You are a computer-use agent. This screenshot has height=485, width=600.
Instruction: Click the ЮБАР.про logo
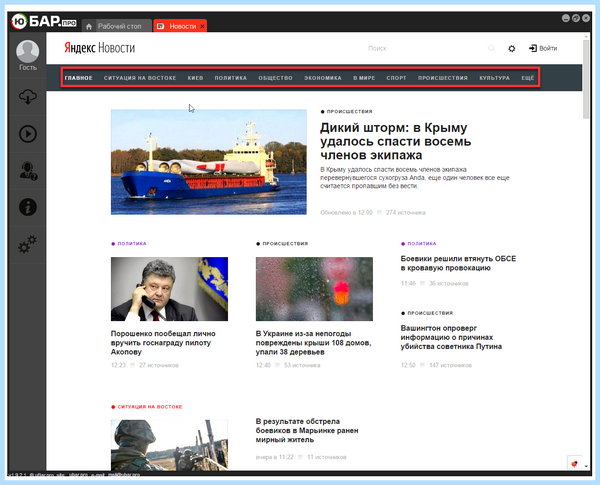pos(44,21)
